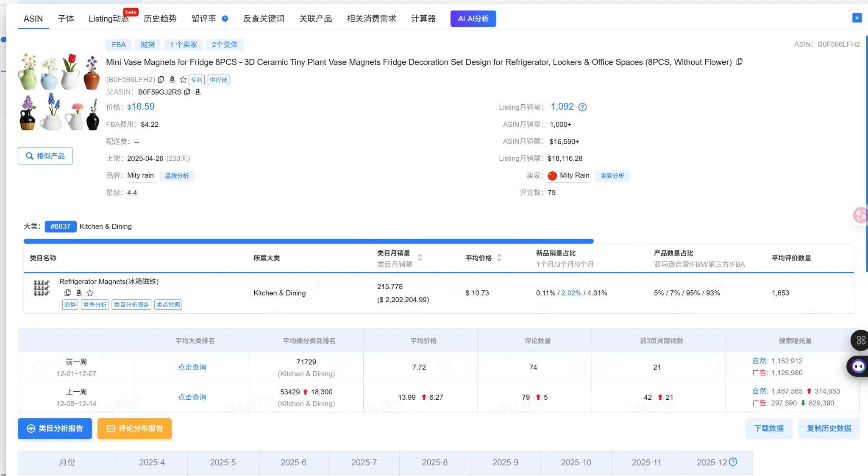
Task: Star the Refrigerator Magnets category
Action: pyautogui.click(x=90, y=293)
